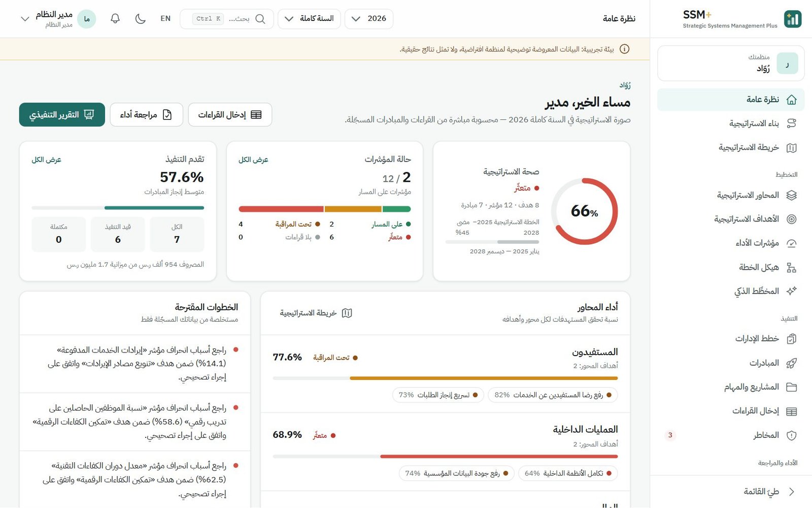Click the المحاور الاستراتيجية layers icon
Viewport: 812px width, 508px height.
coord(791,195)
